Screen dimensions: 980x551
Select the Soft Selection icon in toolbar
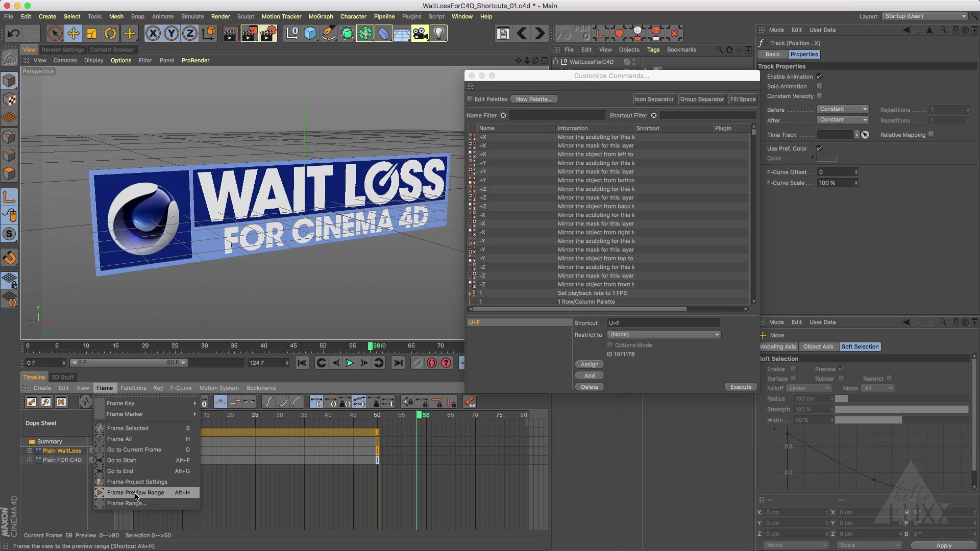[x=860, y=346]
